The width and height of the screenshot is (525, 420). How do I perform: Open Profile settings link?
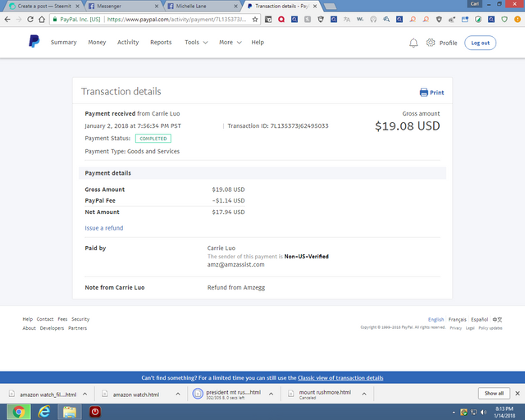click(448, 43)
